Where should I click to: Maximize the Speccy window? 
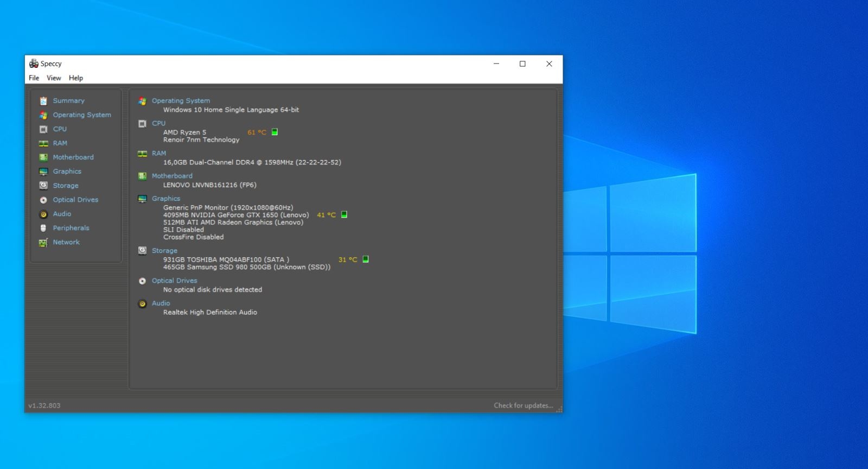point(522,64)
